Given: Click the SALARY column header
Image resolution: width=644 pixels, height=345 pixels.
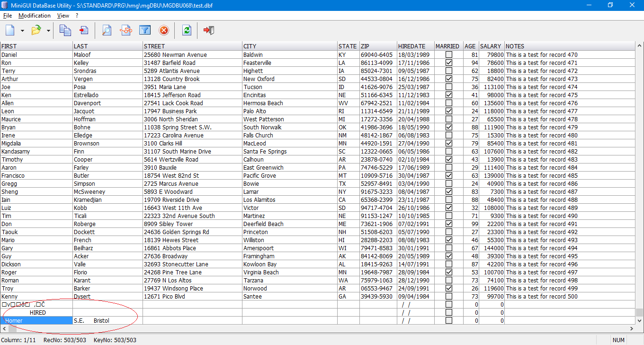Looking at the screenshot, I should (491, 46).
